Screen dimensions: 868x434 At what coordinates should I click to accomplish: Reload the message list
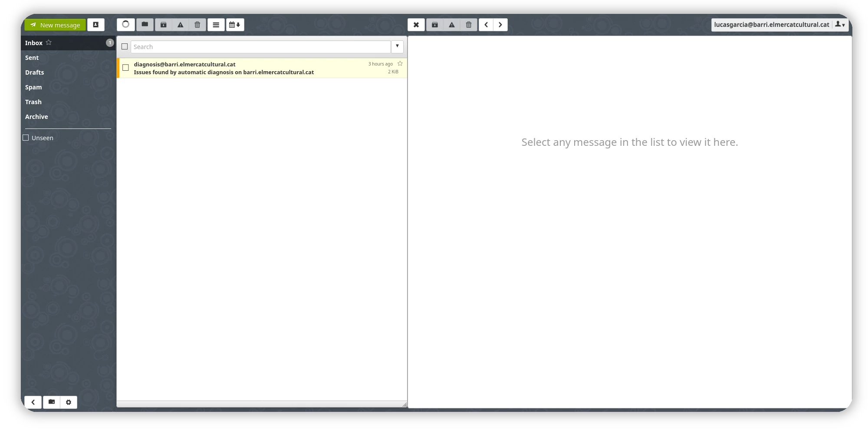click(x=126, y=25)
